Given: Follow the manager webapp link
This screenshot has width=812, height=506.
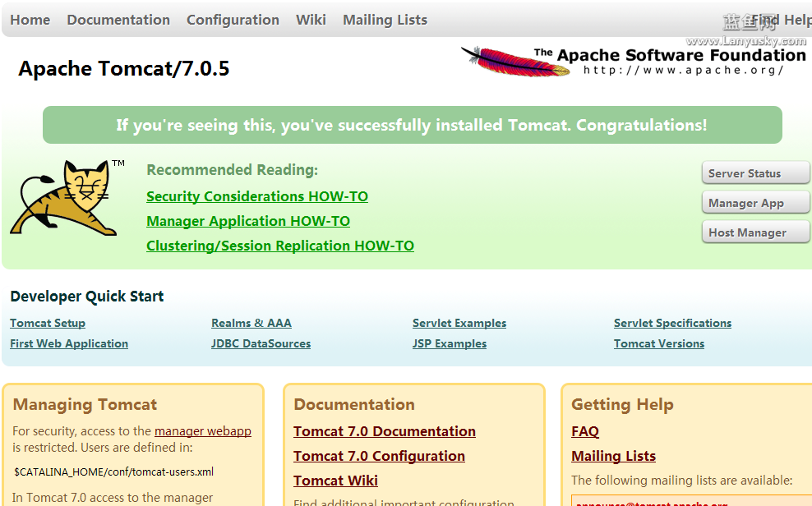Looking at the screenshot, I should [202, 431].
